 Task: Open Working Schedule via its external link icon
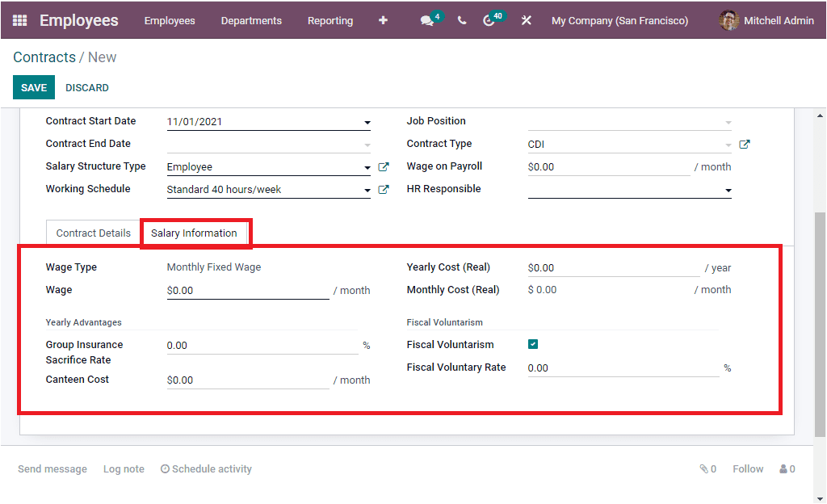[384, 189]
